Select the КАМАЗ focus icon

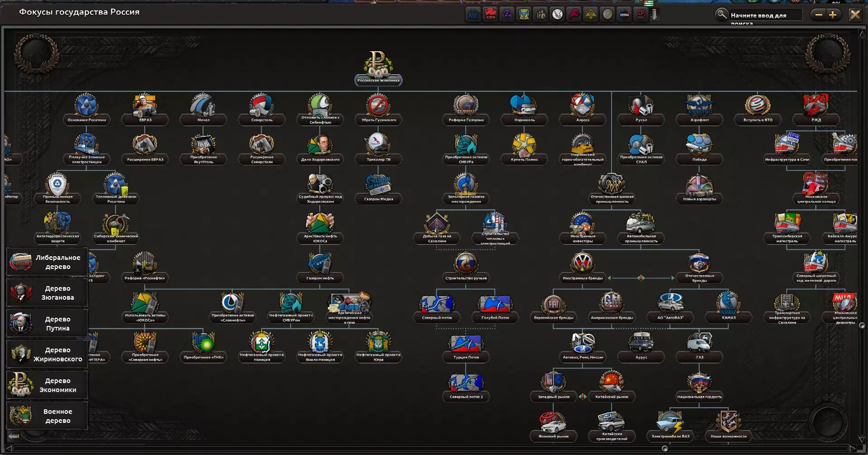[x=728, y=307]
